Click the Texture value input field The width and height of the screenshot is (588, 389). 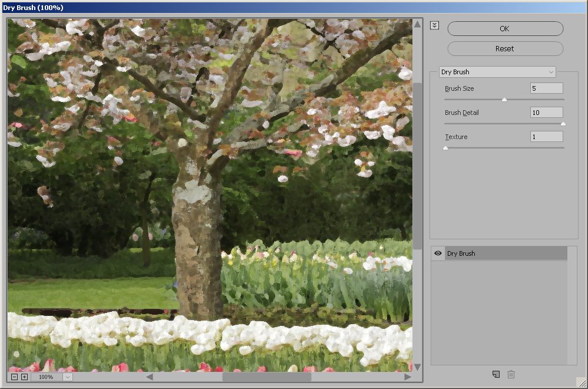[546, 137]
